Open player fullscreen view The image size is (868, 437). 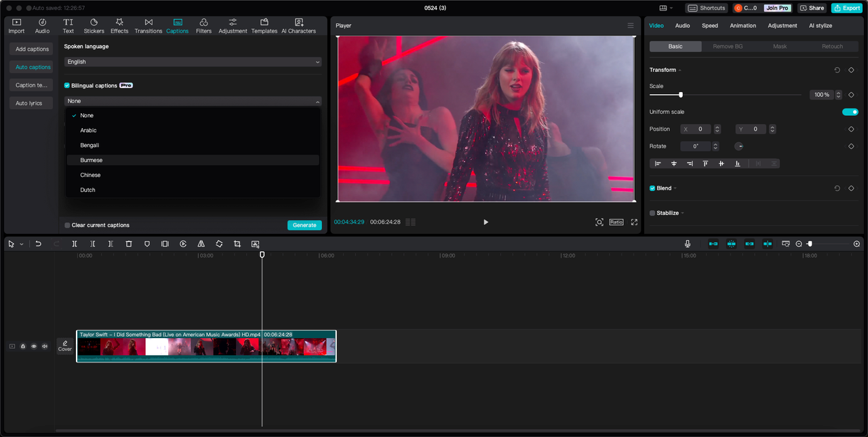tap(634, 222)
